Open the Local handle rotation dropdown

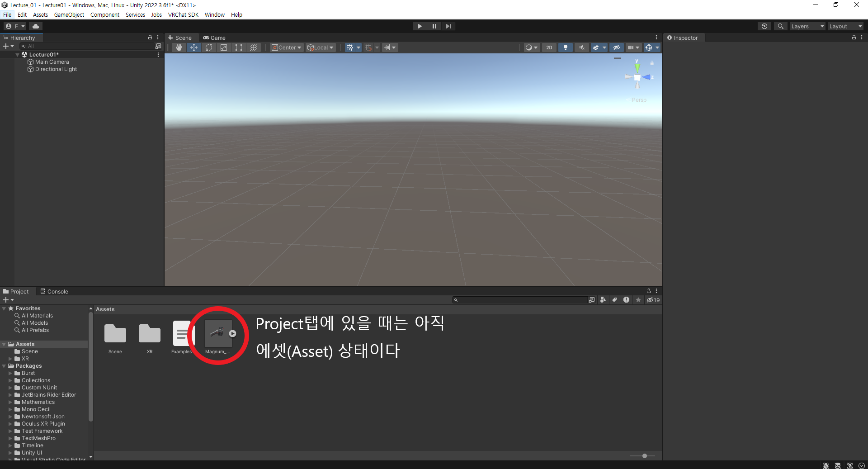(321, 47)
